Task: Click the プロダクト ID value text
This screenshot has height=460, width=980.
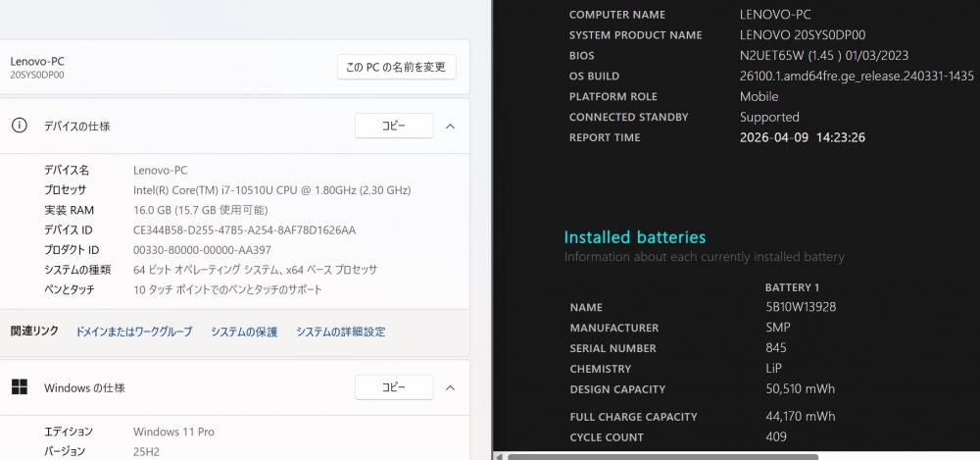Action: 202,250
